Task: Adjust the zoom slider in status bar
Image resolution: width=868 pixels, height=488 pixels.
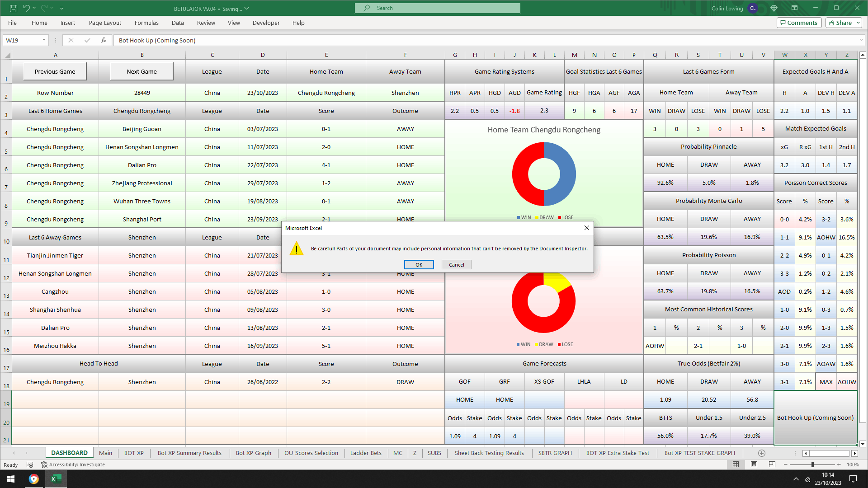Action: (x=812, y=465)
